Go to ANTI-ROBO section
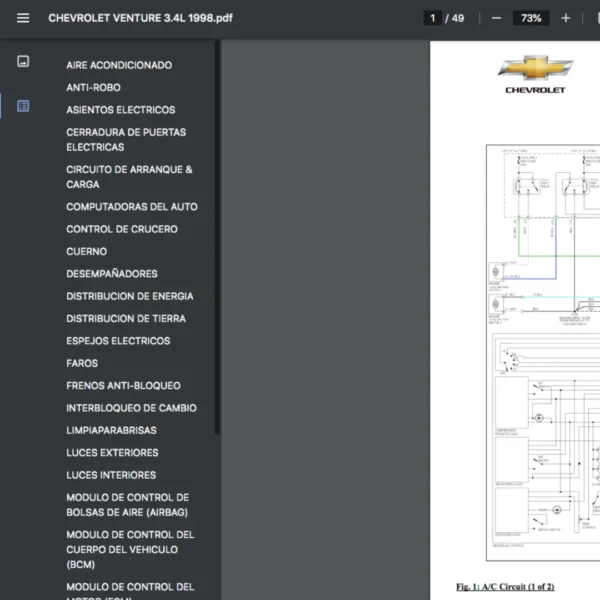This screenshot has height=600, width=600. pyautogui.click(x=93, y=87)
